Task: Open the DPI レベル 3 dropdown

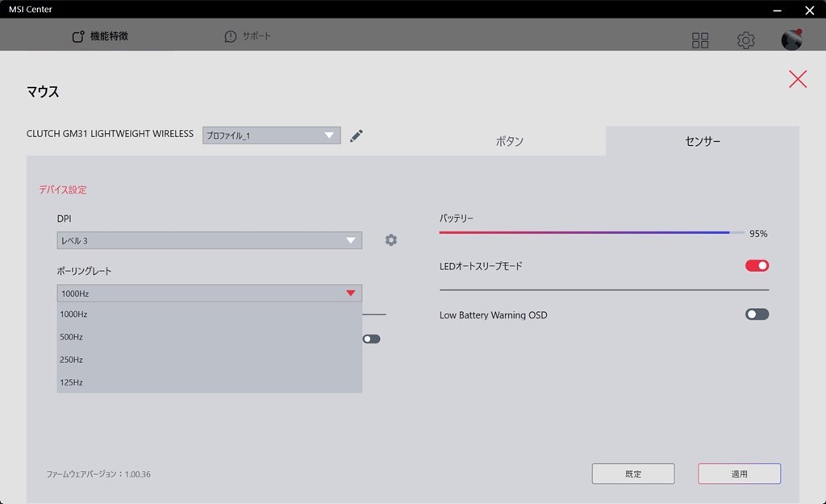Action: click(x=209, y=240)
